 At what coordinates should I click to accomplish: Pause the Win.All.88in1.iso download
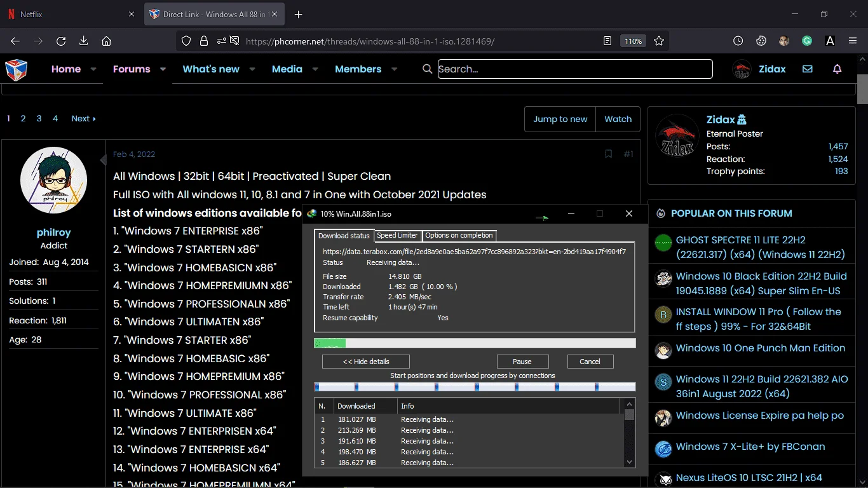point(522,362)
